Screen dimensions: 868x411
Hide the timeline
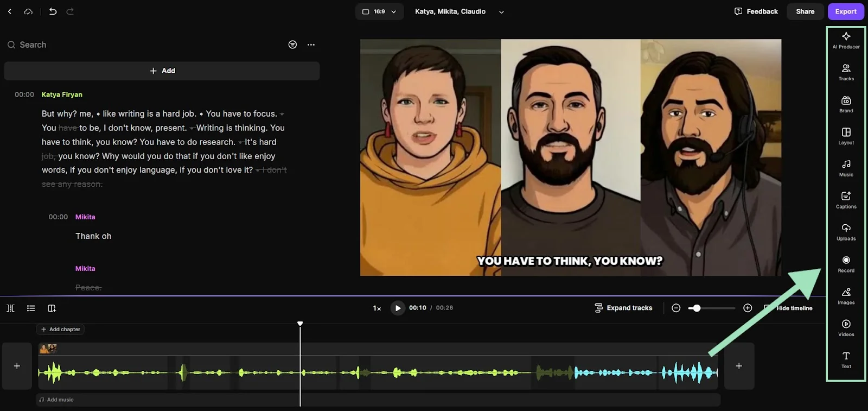pos(788,308)
